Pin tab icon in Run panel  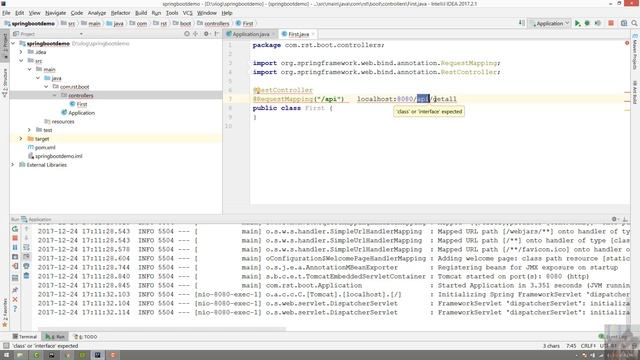point(15,290)
